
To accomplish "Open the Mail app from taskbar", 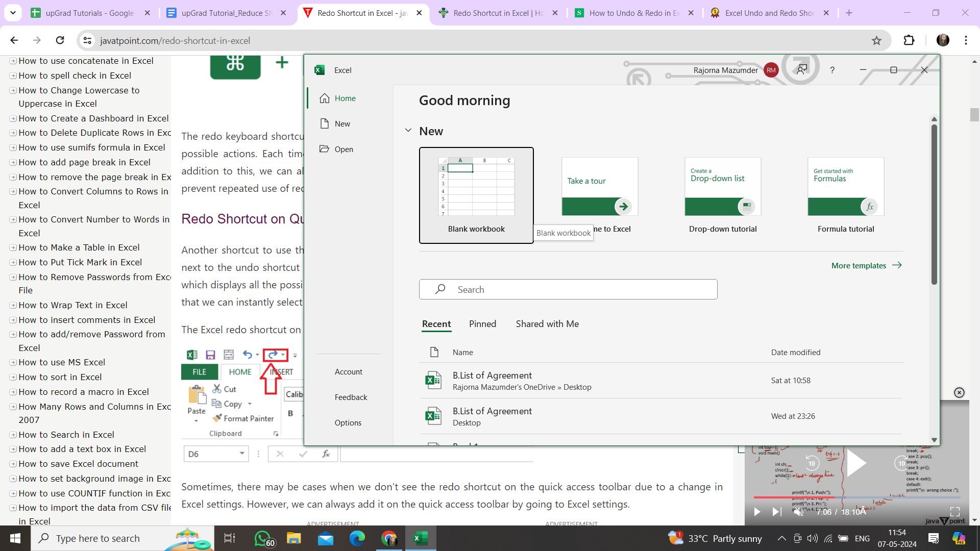I will (325, 538).
